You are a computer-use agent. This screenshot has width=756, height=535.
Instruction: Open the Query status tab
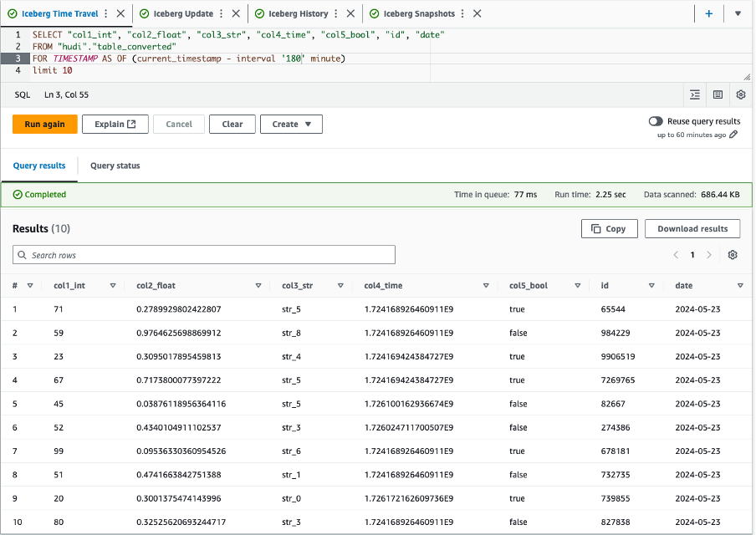pos(115,166)
